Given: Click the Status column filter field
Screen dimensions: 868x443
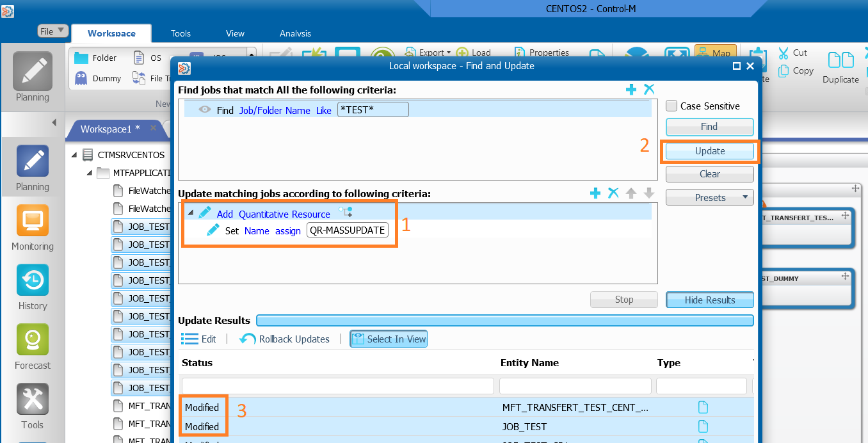Looking at the screenshot, I should pos(338,385).
